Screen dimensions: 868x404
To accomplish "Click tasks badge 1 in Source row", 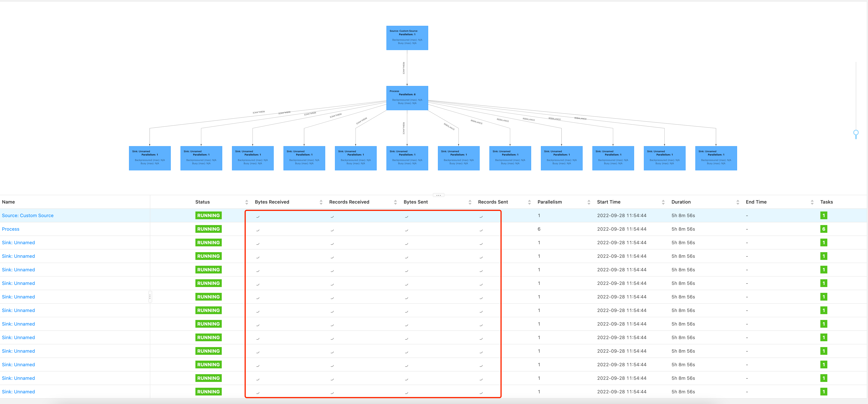I will coord(823,216).
